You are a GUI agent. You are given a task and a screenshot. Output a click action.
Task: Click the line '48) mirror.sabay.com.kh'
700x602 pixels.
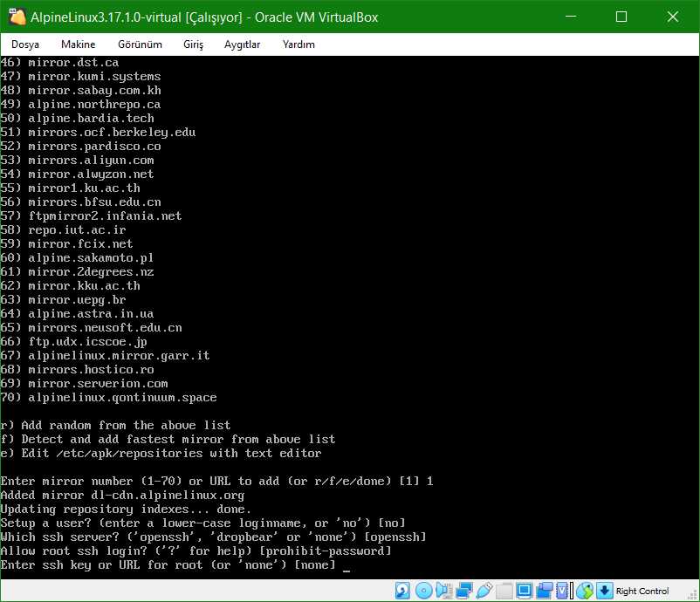coord(80,90)
